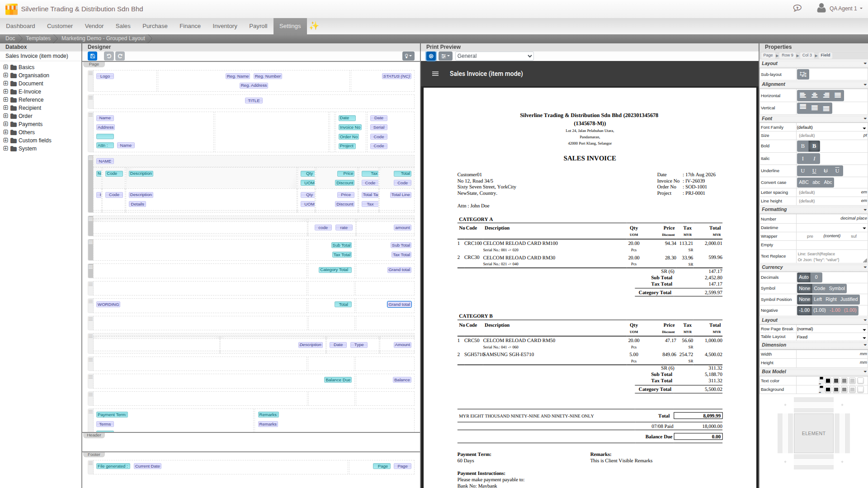This screenshot has height=488, width=868.
Task: Expand the Organisation folder in Databox
Action: (6, 75)
